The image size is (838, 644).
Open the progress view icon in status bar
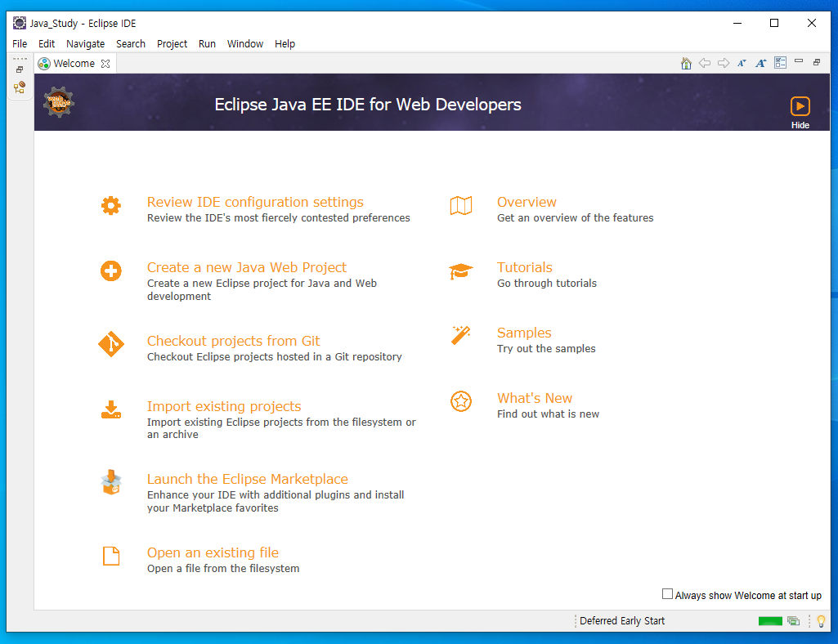[x=794, y=621]
